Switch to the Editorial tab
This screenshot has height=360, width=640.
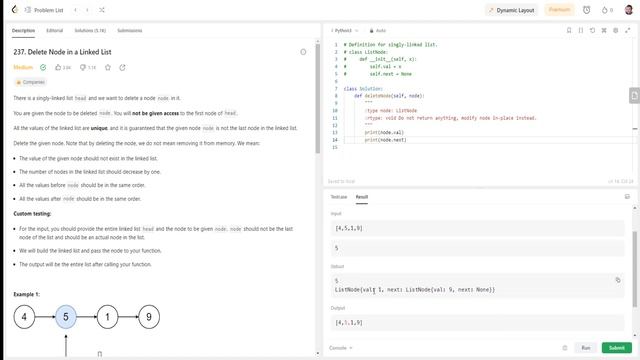(x=55, y=31)
